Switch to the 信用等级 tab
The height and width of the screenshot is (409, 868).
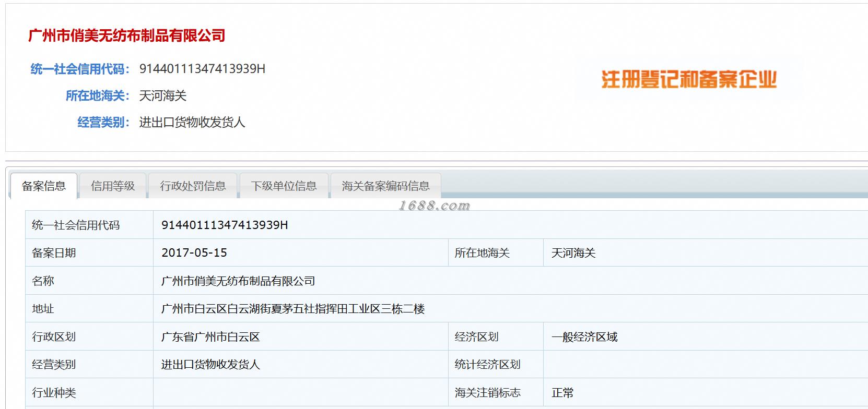pos(113,186)
